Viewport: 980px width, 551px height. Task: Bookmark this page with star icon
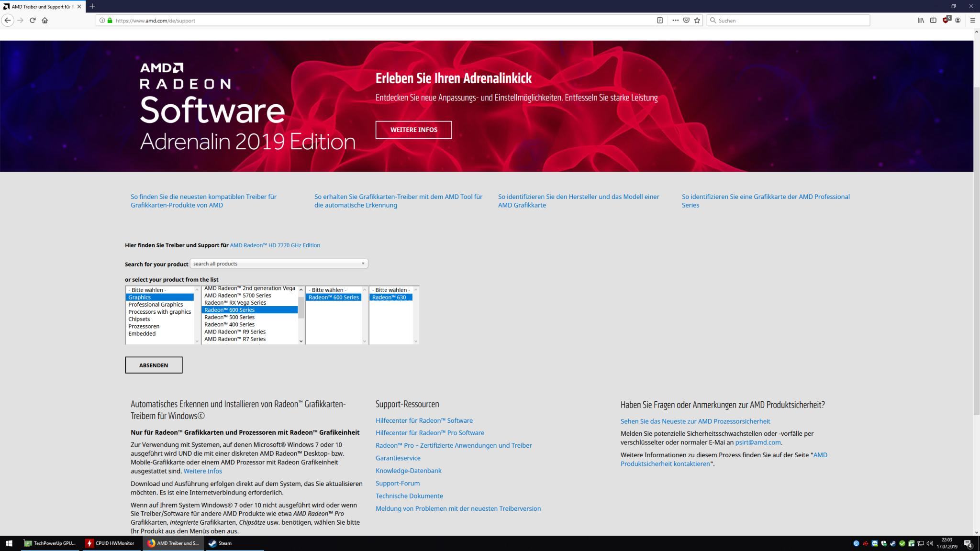pyautogui.click(x=697, y=20)
